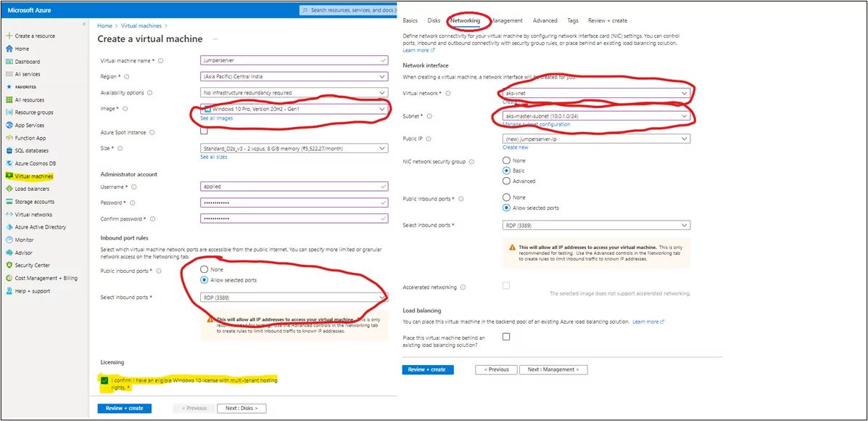
Task: Open the Manage subnet configuration link
Action: pyautogui.click(x=537, y=125)
